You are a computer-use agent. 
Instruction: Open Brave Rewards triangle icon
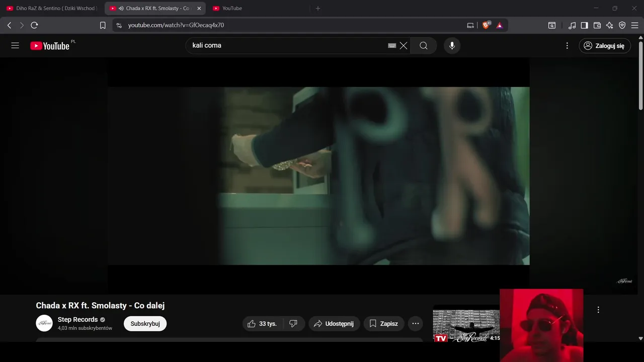pos(500,25)
